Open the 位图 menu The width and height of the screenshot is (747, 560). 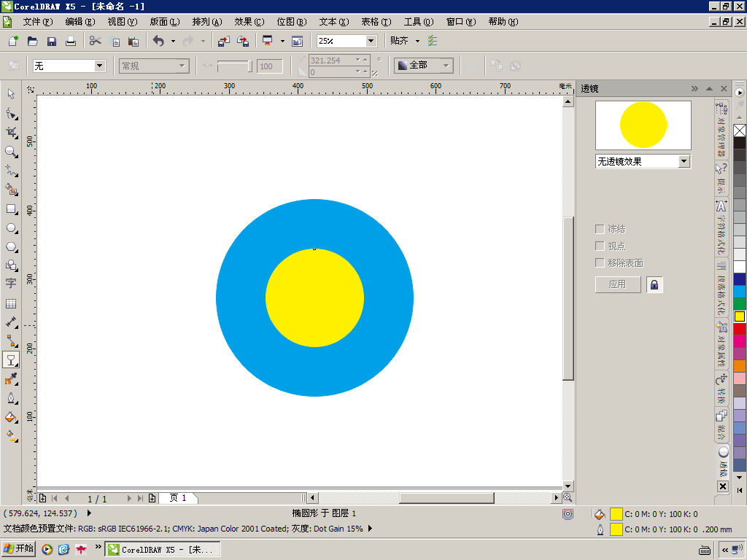click(291, 22)
